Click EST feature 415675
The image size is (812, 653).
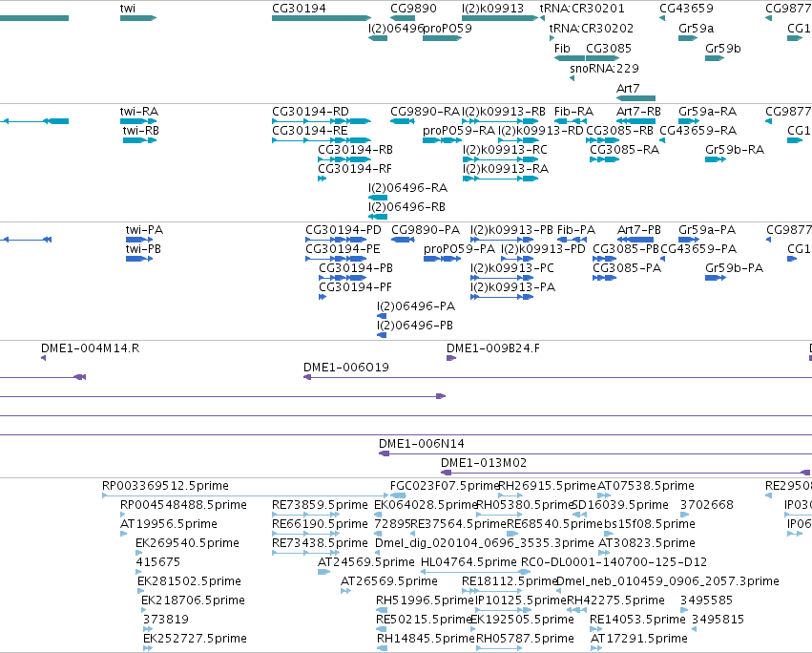click(x=138, y=573)
